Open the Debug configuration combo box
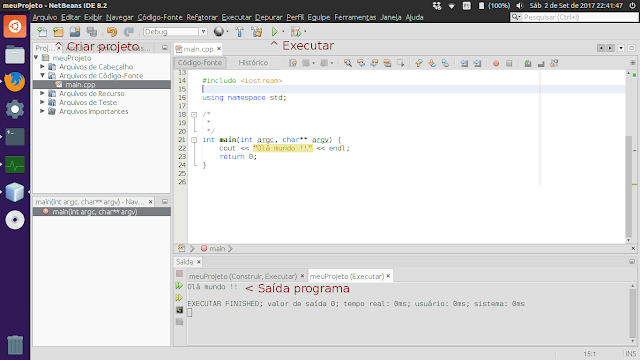This screenshot has height=360, width=640. point(175,32)
